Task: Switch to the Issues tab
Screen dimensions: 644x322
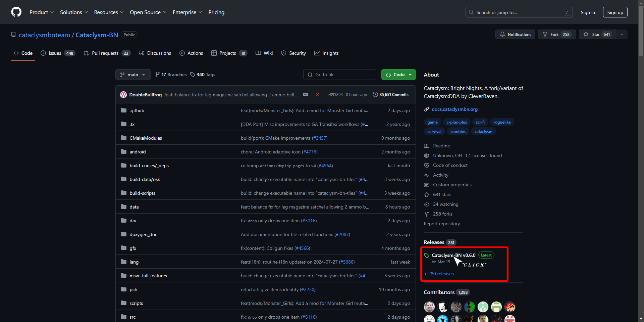Action: [58, 53]
